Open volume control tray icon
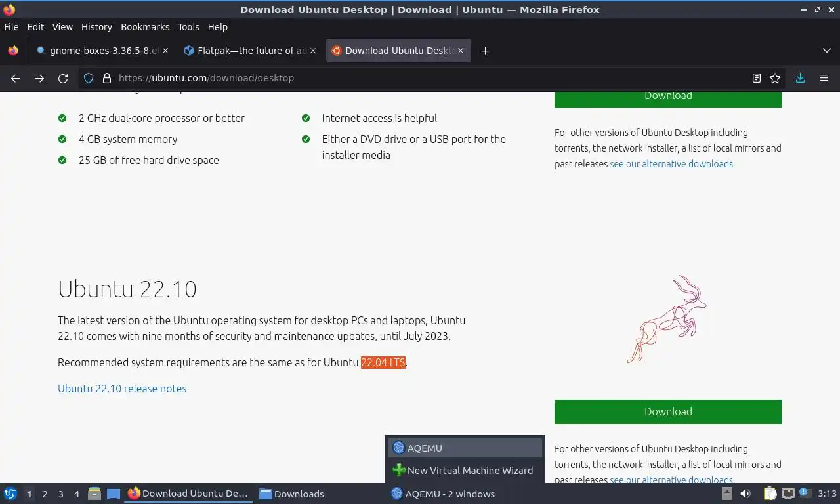Image resolution: width=840 pixels, height=504 pixels. point(745,493)
